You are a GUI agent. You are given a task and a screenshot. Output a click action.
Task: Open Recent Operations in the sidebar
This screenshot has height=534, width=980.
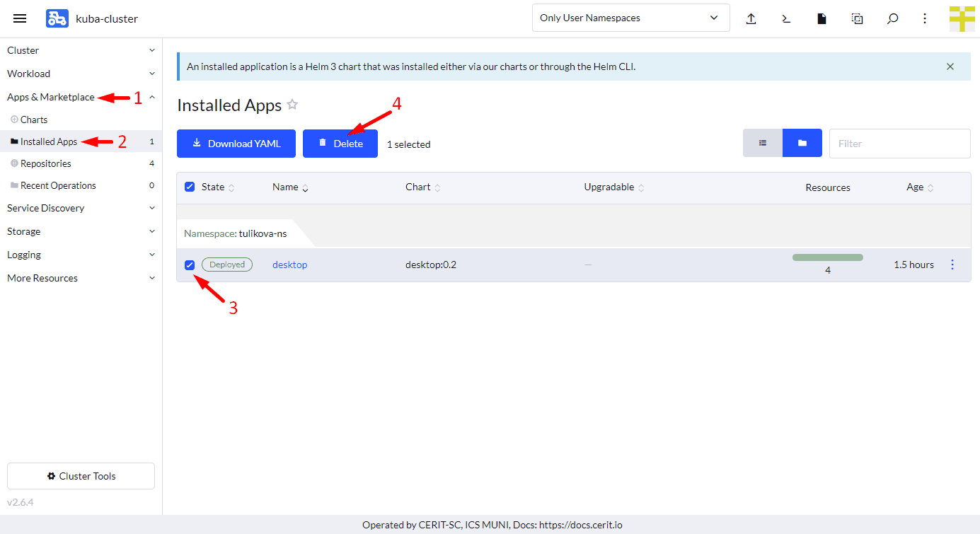(x=58, y=185)
